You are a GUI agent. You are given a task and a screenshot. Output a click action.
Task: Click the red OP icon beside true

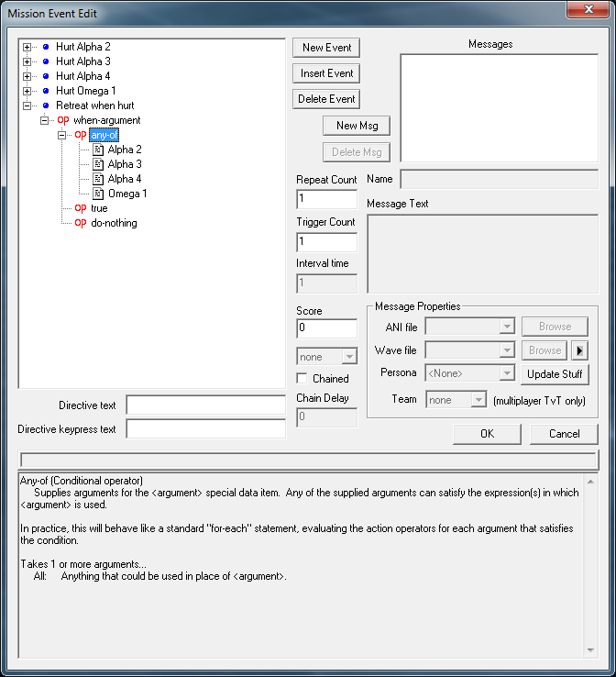pyautogui.click(x=81, y=208)
